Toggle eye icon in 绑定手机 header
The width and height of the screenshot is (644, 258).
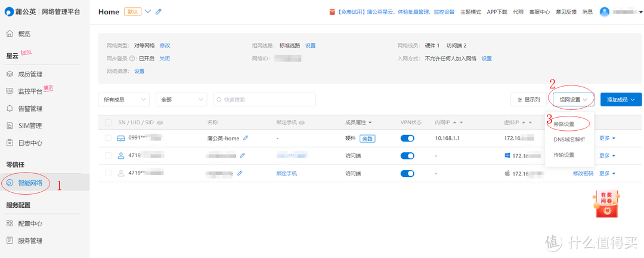(302, 122)
